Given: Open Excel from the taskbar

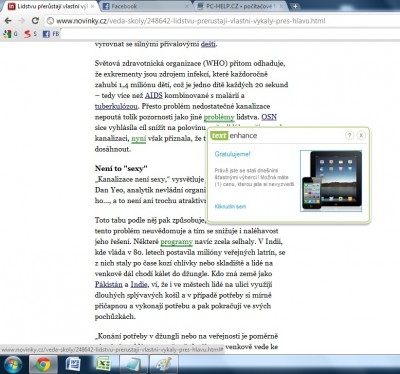Looking at the screenshot, I should click(103, 364).
